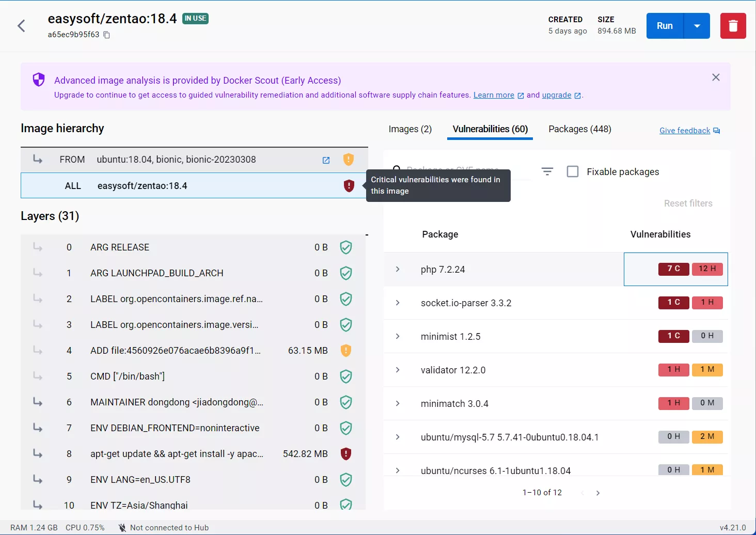Click the RAM 1.24 GB status entry

[x=34, y=528]
